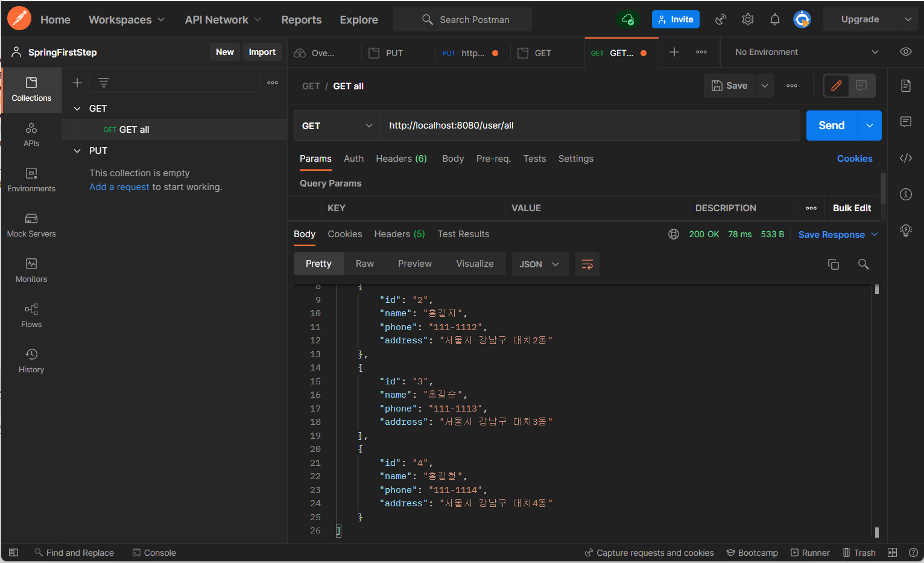Image resolution: width=924 pixels, height=563 pixels.
Task: Select the Visualize response view
Action: pyautogui.click(x=475, y=264)
